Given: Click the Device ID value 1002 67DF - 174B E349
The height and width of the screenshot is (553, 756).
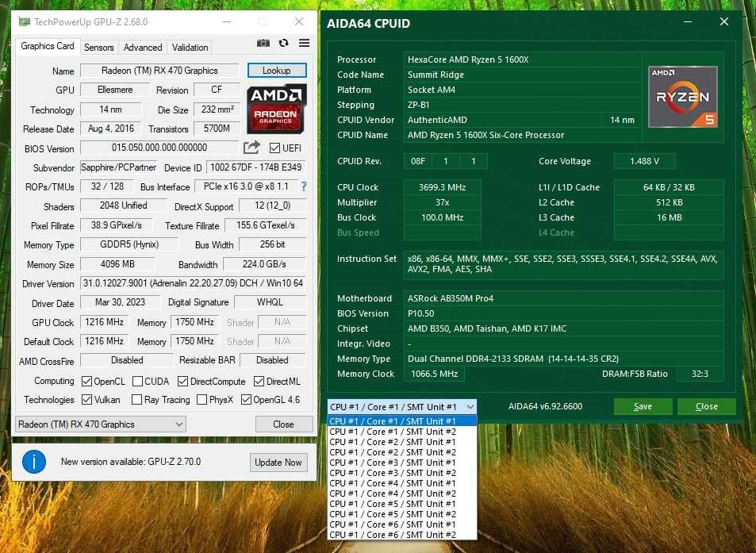Looking at the screenshot, I should point(256,167).
